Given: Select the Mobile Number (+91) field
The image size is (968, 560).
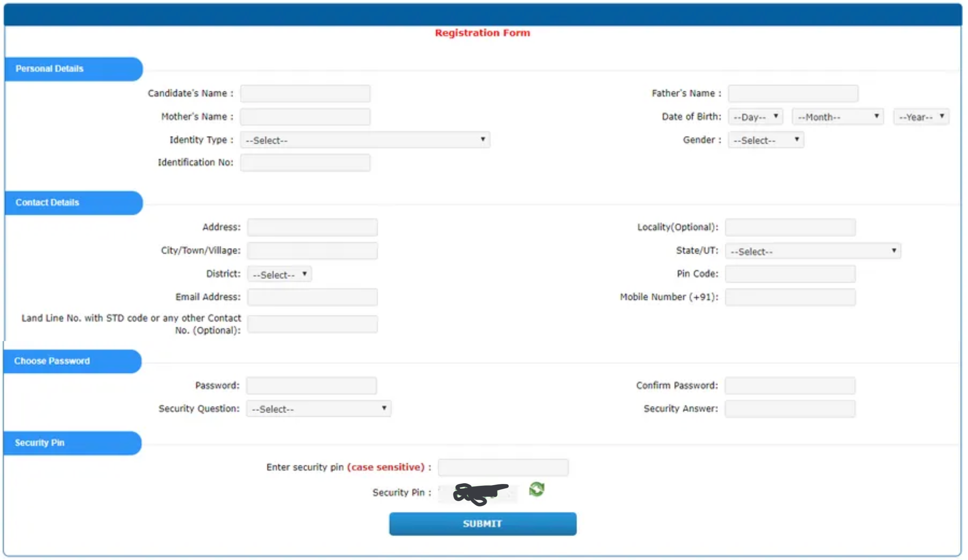Looking at the screenshot, I should pyautogui.click(x=790, y=297).
